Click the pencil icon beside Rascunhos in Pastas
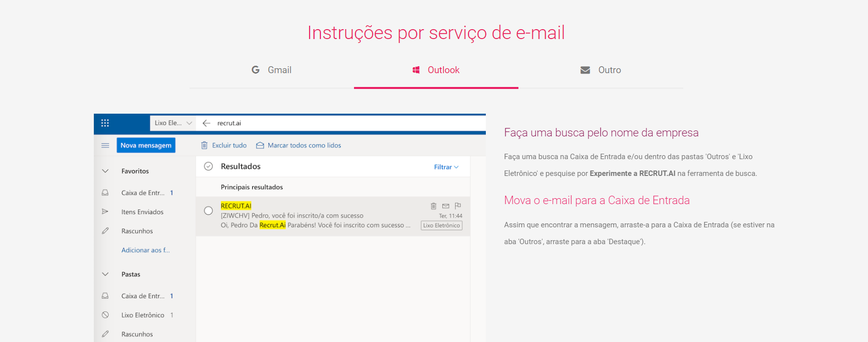Screen dimensions: 868x342 [x=105, y=334]
